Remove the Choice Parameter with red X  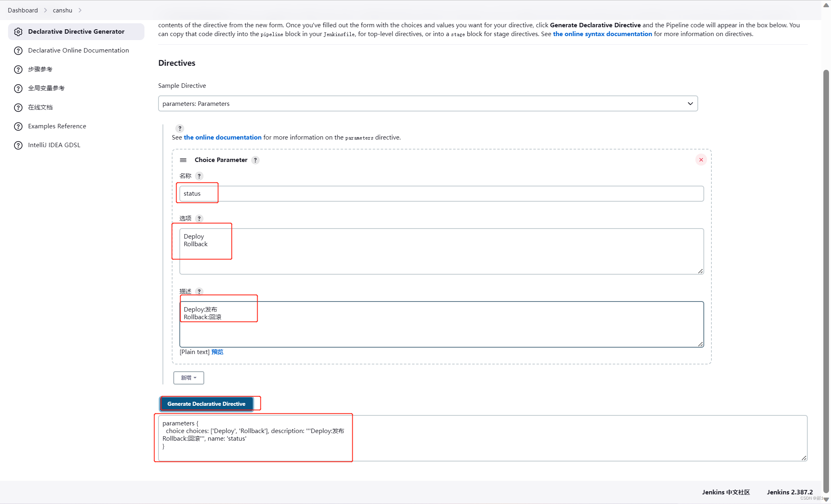click(701, 160)
